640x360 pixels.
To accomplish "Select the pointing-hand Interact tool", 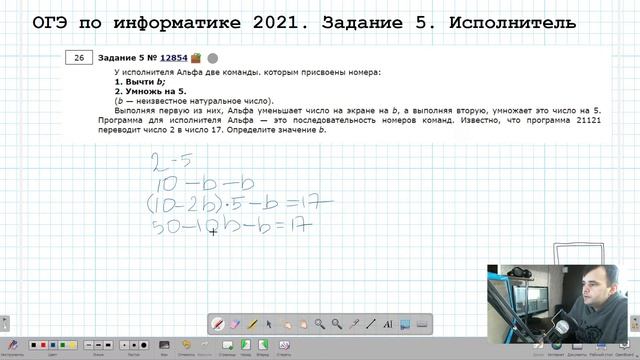I will point(287,324).
